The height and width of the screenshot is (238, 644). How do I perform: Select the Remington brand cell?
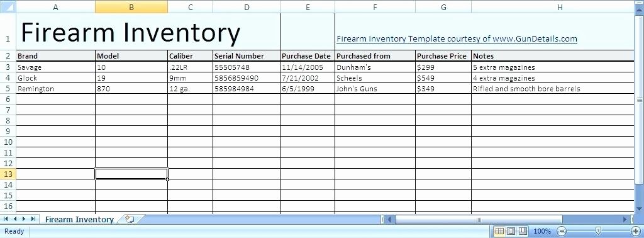[x=55, y=88]
